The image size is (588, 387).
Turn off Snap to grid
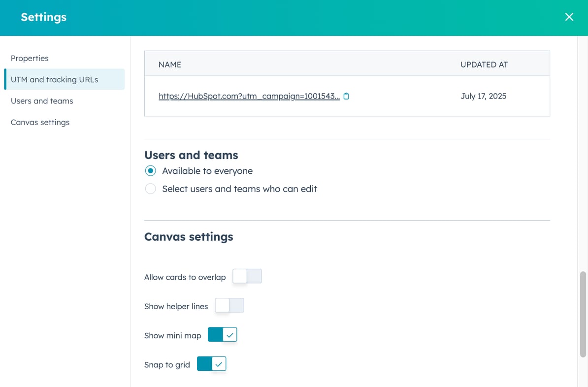click(211, 364)
